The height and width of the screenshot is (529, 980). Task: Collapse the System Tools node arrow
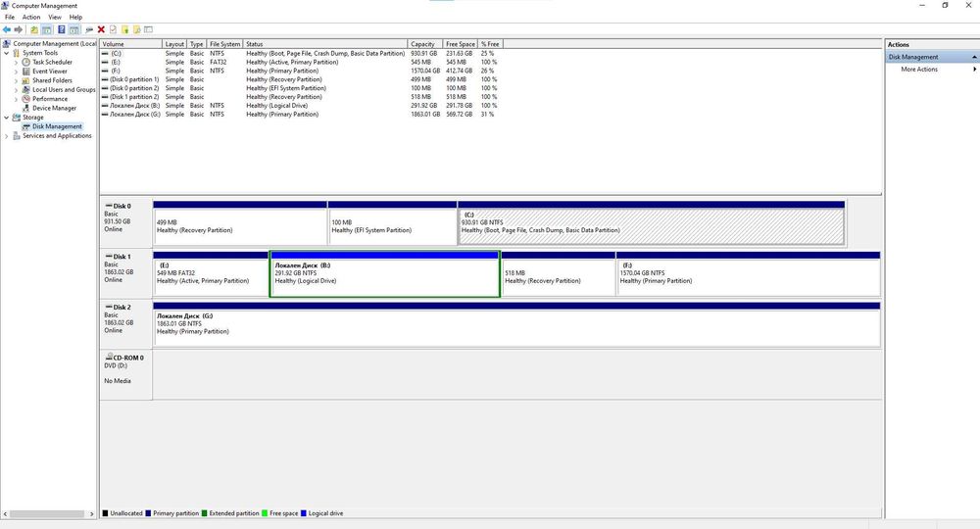tap(7, 53)
